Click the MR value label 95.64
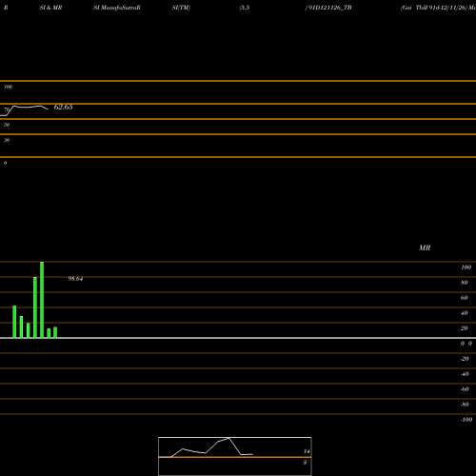The height and width of the screenshot is (476, 476). click(x=75, y=279)
